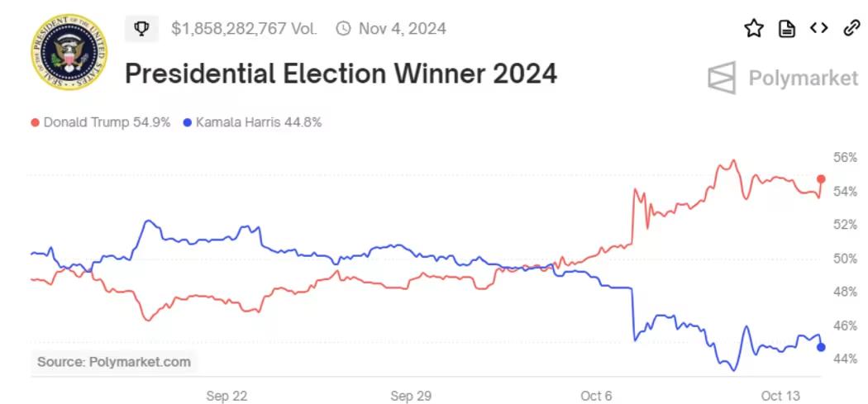Click the embed code brackets icon
Viewport: 868px width, 404px height.
pos(818,29)
